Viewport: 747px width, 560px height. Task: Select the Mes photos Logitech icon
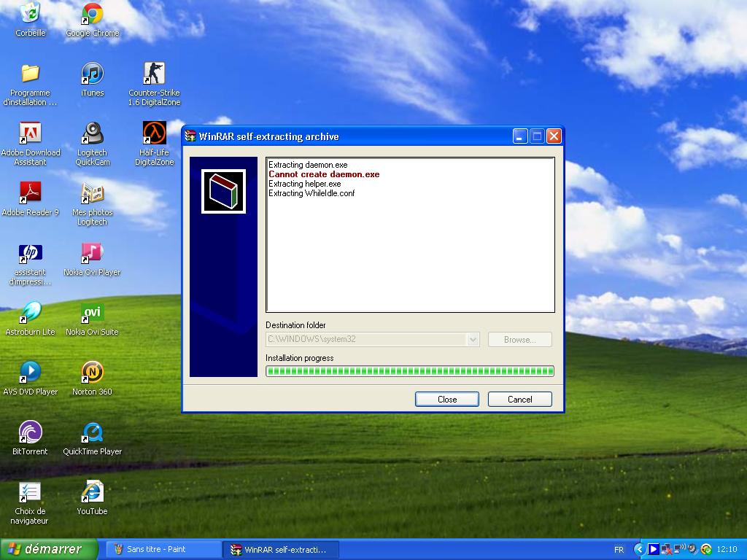[x=93, y=203]
